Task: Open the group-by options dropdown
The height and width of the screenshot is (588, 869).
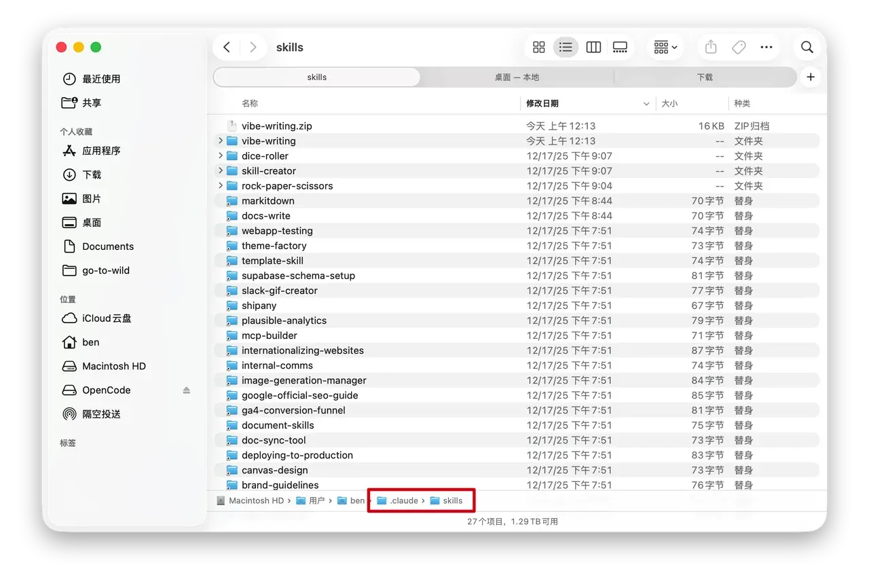Action: [x=665, y=47]
